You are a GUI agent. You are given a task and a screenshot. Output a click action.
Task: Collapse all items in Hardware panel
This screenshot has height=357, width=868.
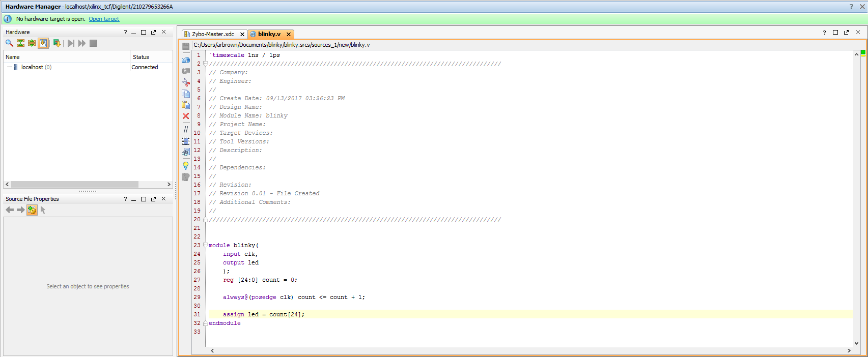[x=20, y=43]
